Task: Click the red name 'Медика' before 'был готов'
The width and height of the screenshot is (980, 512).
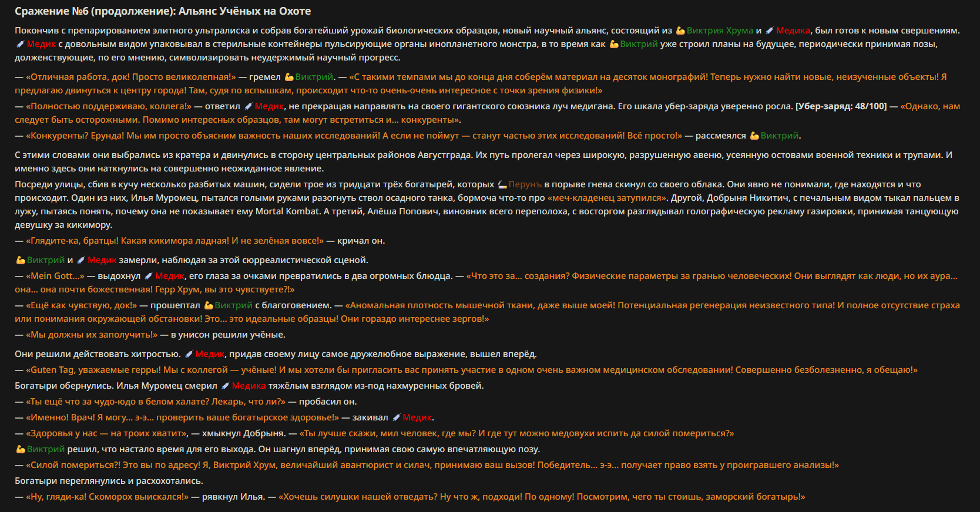Action: tap(793, 31)
